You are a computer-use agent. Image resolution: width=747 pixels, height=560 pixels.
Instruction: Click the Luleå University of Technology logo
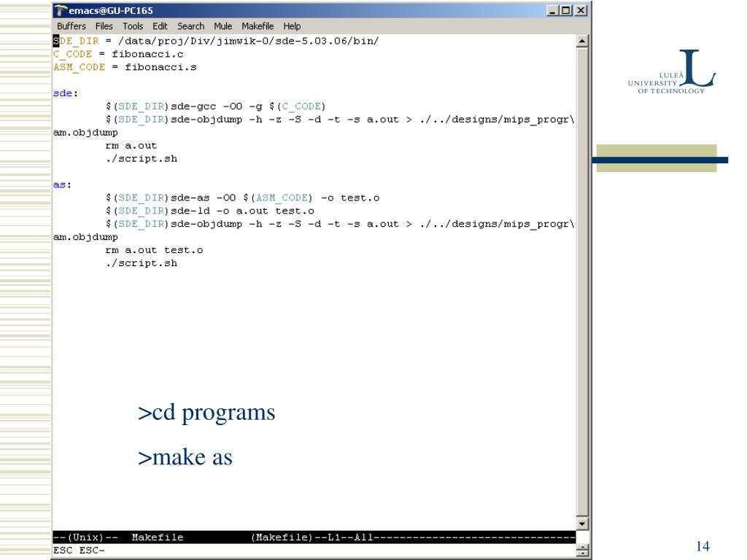tap(672, 71)
